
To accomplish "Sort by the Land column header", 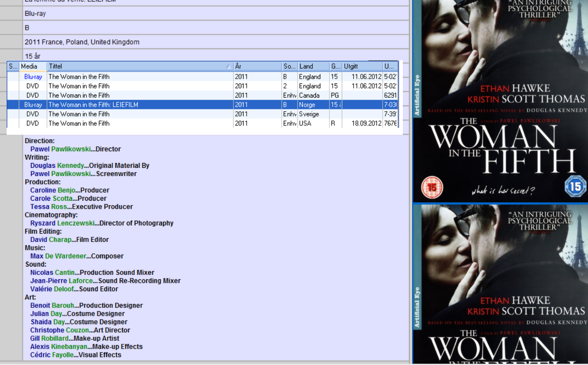I will pyautogui.click(x=314, y=66).
